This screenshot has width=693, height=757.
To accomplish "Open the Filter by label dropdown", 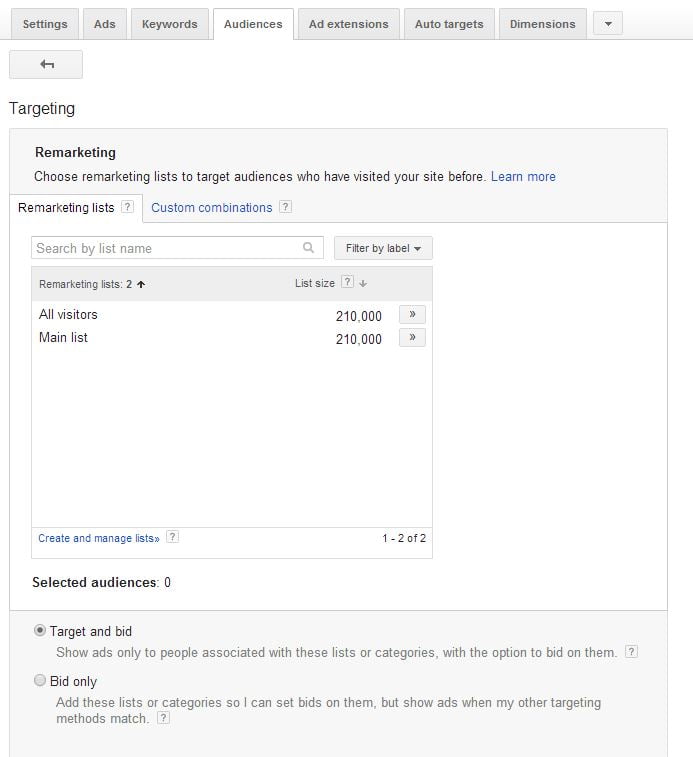I will [383, 248].
